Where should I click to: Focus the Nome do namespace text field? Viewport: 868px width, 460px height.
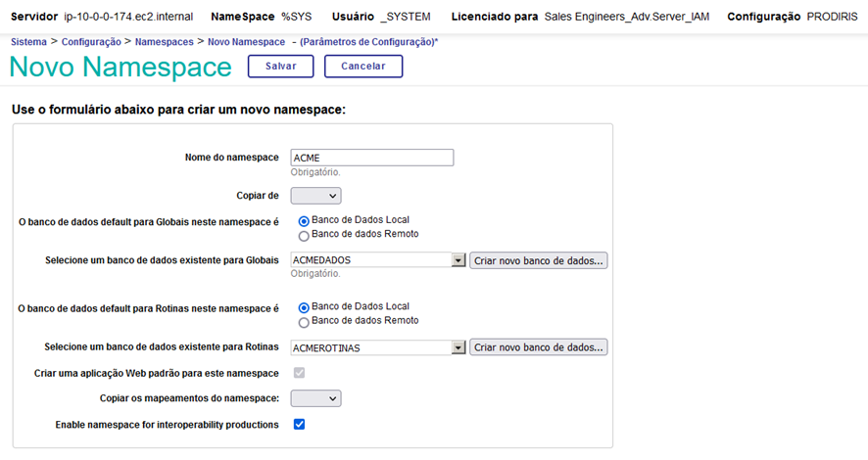[x=371, y=158]
